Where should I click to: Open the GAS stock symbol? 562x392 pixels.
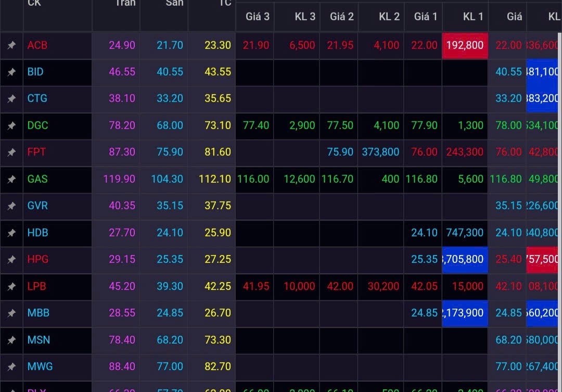(37, 179)
